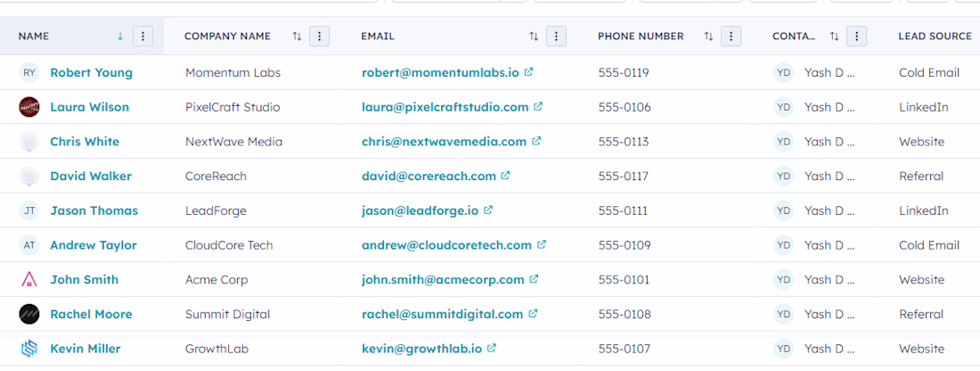Click the RY avatar for Robert Young
980x371 pixels.
click(x=29, y=72)
